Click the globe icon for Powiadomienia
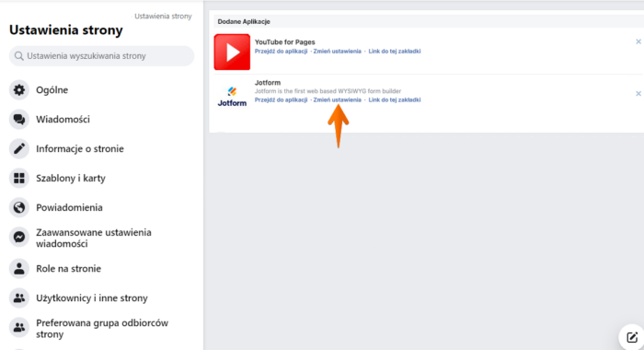The width and height of the screenshot is (644, 350). (19, 207)
